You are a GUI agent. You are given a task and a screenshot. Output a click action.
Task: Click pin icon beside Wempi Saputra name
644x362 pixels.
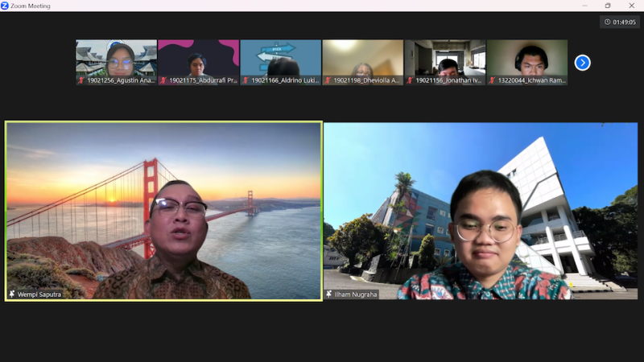point(12,294)
